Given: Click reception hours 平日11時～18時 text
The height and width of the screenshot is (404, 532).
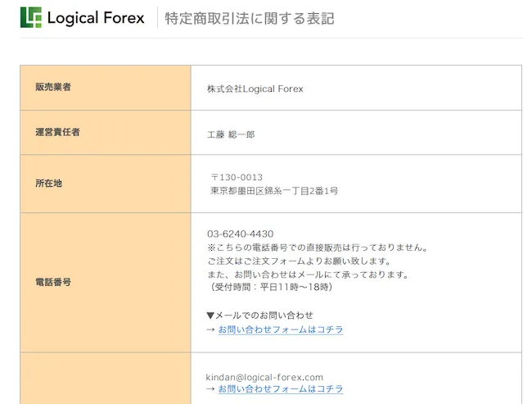Looking at the screenshot, I should tap(270, 288).
